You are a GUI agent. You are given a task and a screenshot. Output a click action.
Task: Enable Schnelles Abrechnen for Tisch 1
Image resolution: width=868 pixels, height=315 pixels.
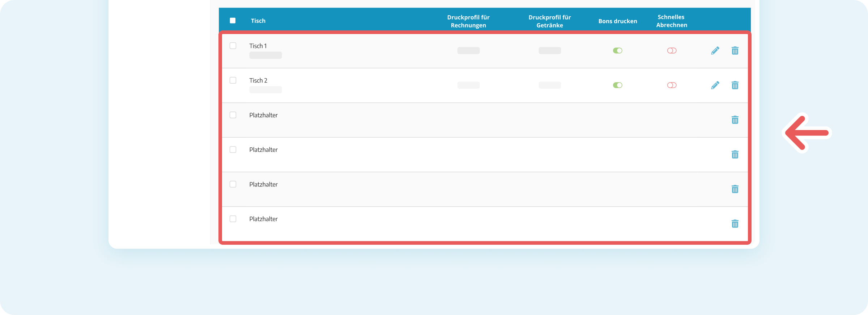click(672, 51)
